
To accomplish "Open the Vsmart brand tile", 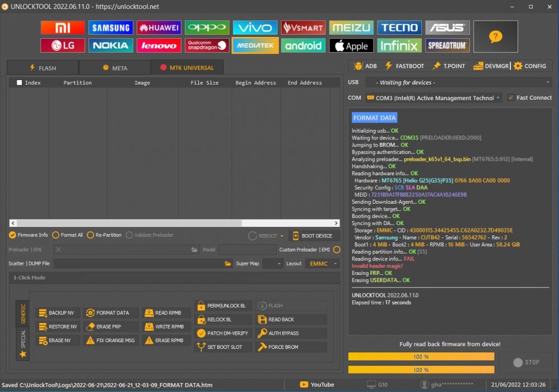I will [303, 27].
